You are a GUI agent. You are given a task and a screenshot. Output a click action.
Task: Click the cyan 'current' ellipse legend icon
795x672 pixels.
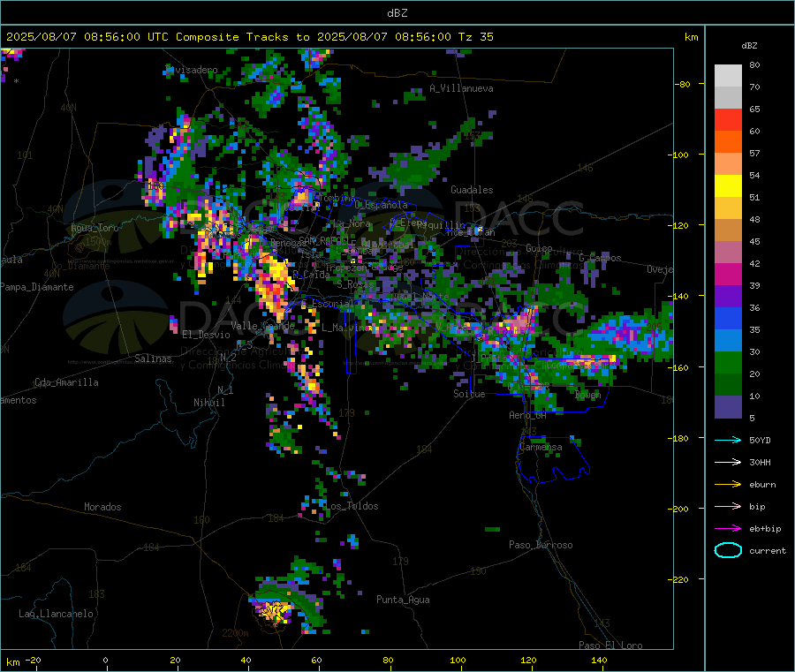click(x=728, y=550)
